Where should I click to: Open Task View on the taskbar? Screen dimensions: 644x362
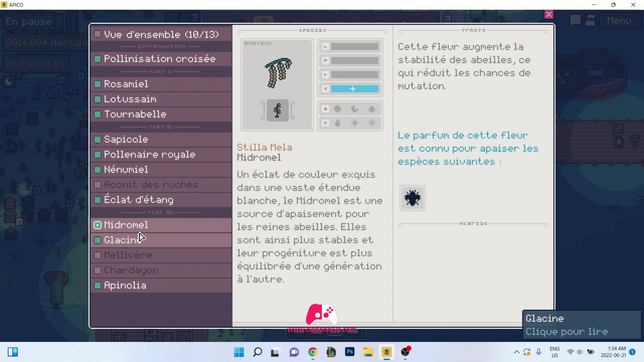[x=275, y=352]
